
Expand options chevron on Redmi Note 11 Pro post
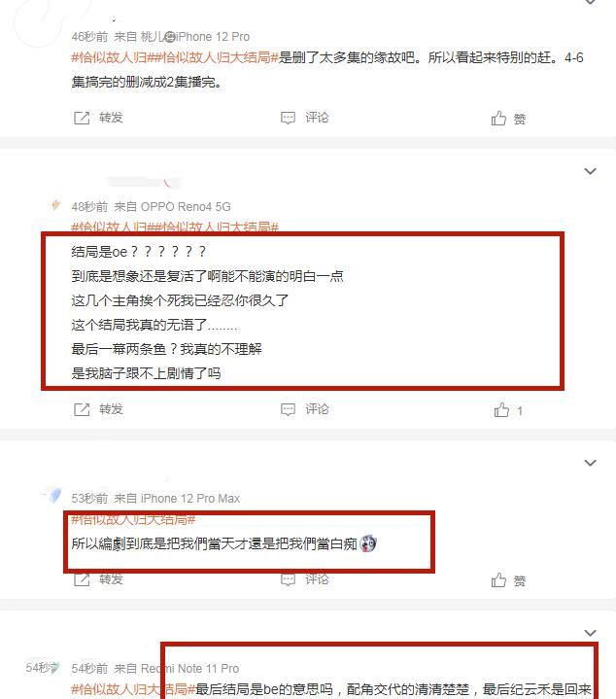click(x=590, y=633)
